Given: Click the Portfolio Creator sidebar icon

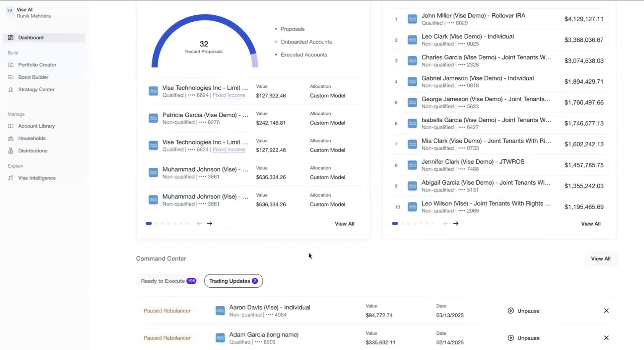Looking at the screenshot, I should (10, 65).
